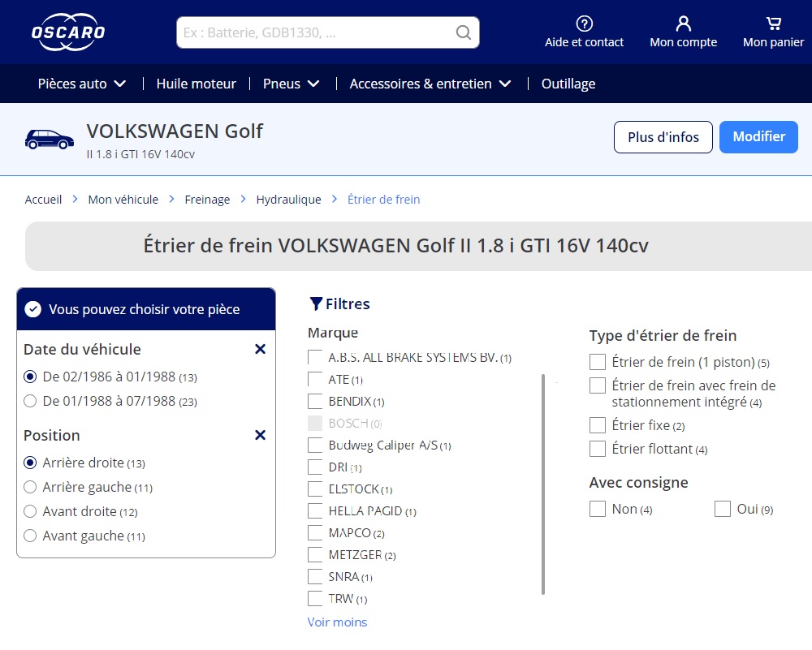Go to Mon véhicule breadcrumb

(123, 200)
